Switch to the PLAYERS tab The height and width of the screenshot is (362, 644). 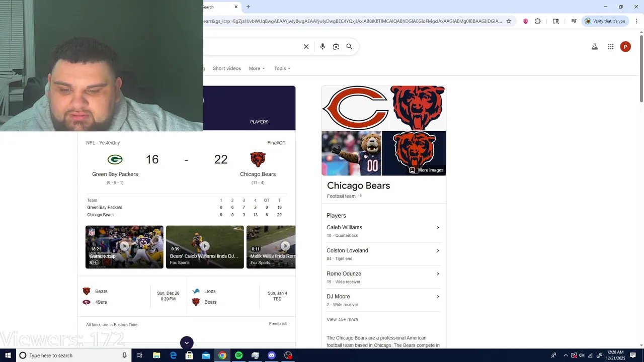tap(259, 122)
